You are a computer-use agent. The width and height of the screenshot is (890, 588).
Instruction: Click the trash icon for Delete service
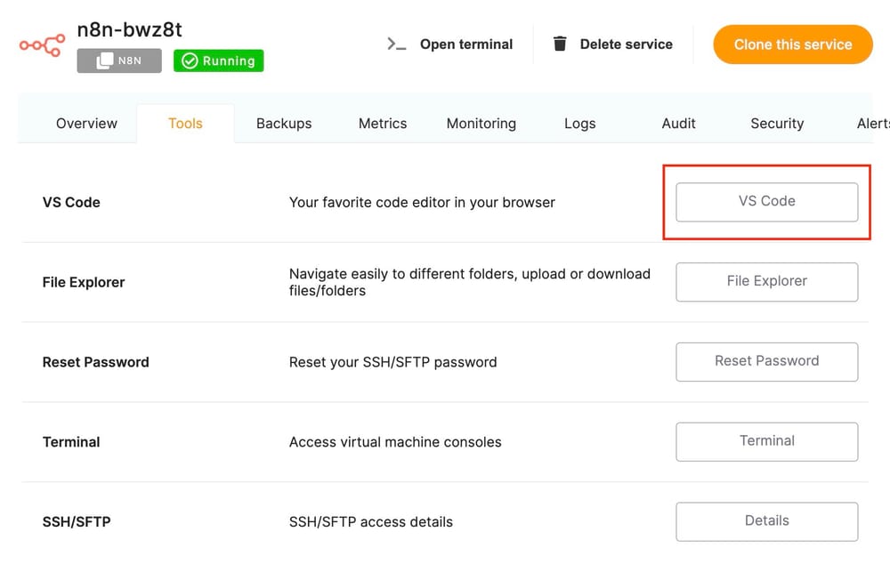click(x=560, y=43)
